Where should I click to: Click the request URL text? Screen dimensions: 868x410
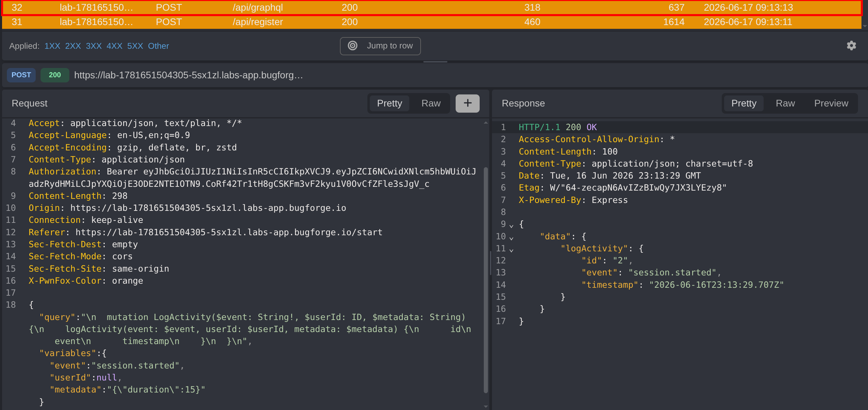click(x=189, y=75)
